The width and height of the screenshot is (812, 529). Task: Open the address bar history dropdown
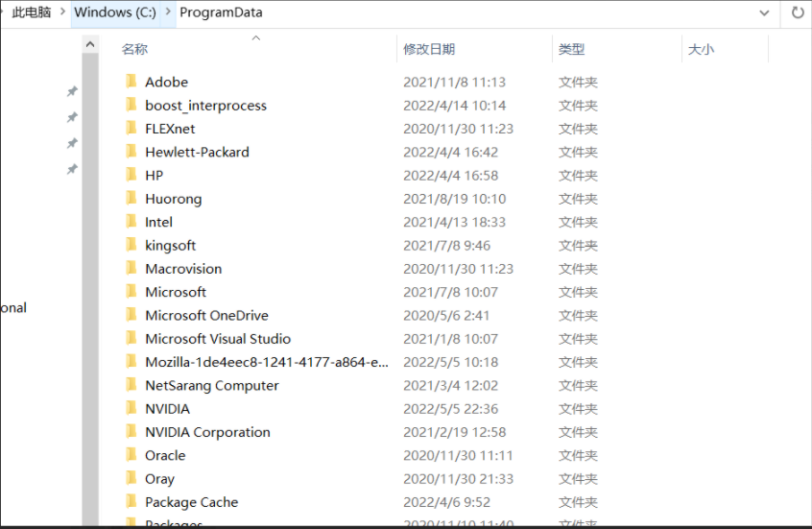[764, 12]
